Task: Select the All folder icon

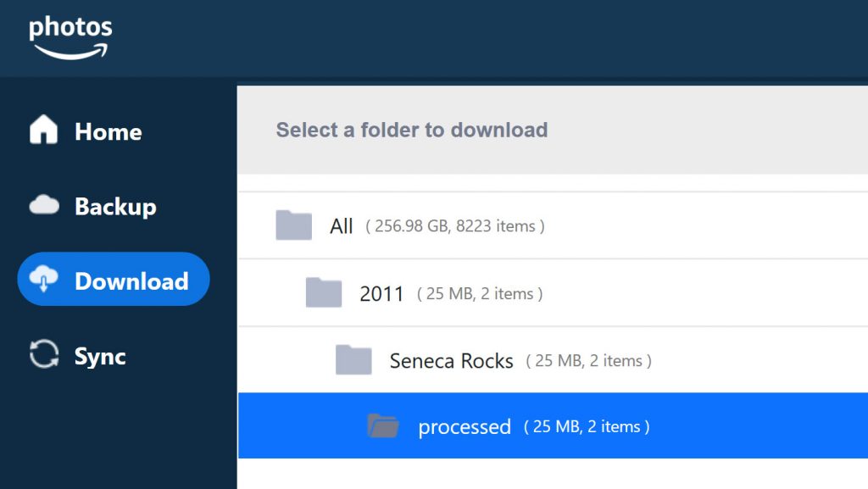Action: (x=293, y=225)
